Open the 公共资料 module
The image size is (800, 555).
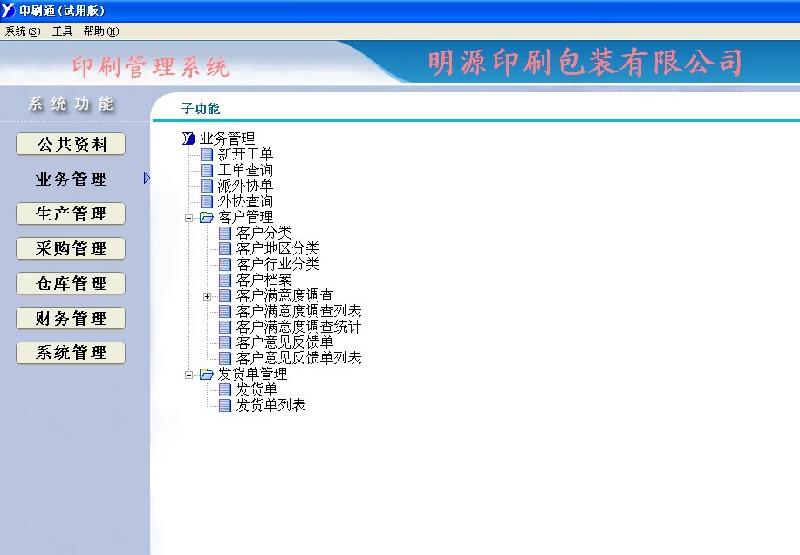click(x=71, y=144)
